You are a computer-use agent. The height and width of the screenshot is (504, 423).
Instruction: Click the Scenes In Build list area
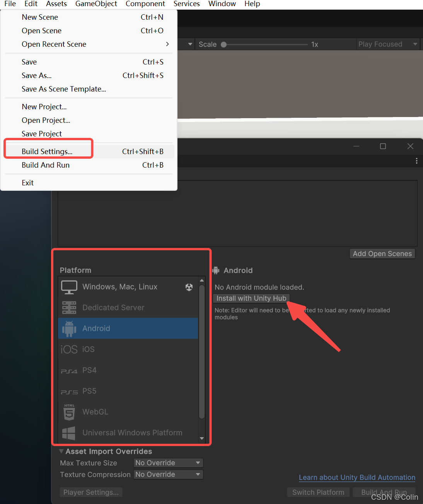(237, 213)
